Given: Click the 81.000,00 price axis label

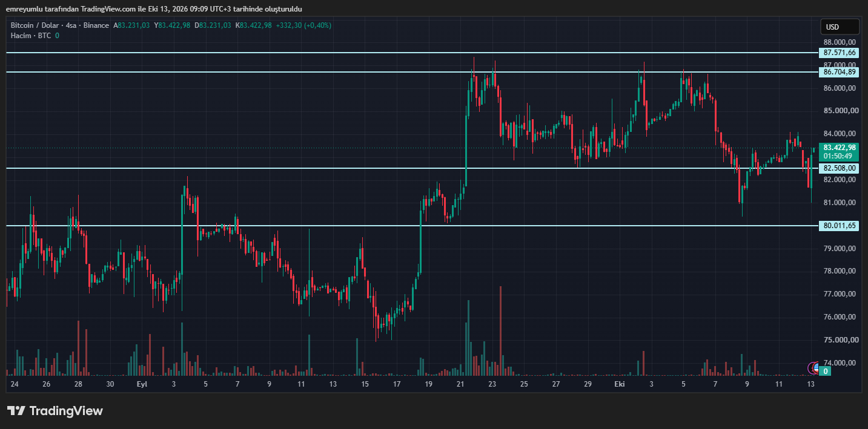Looking at the screenshot, I should click(840, 203).
